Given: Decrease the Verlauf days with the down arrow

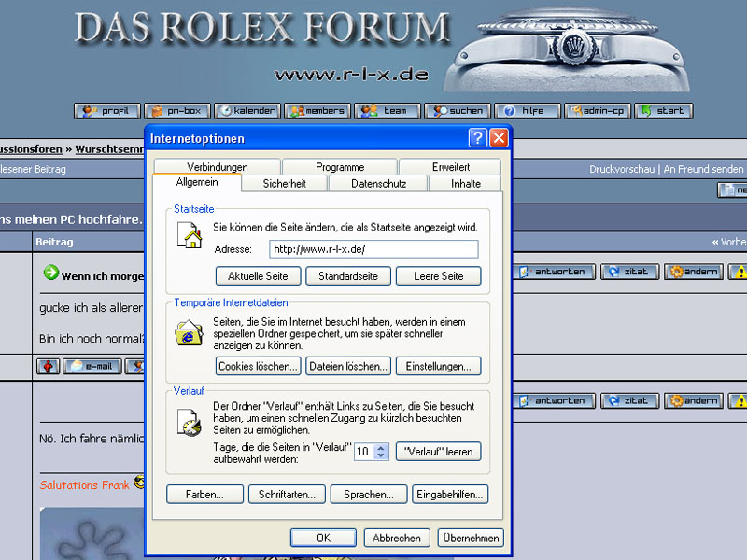Looking at the screenshot, I should pos(381,455).
